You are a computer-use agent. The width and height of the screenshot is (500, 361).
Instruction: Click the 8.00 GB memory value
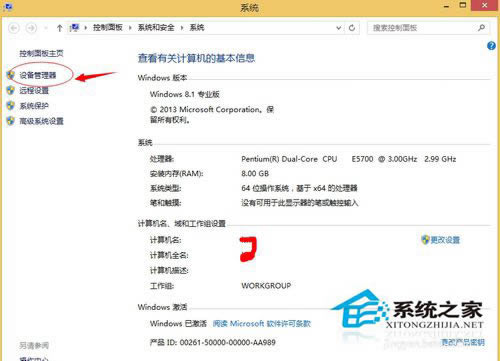[255, 173]
